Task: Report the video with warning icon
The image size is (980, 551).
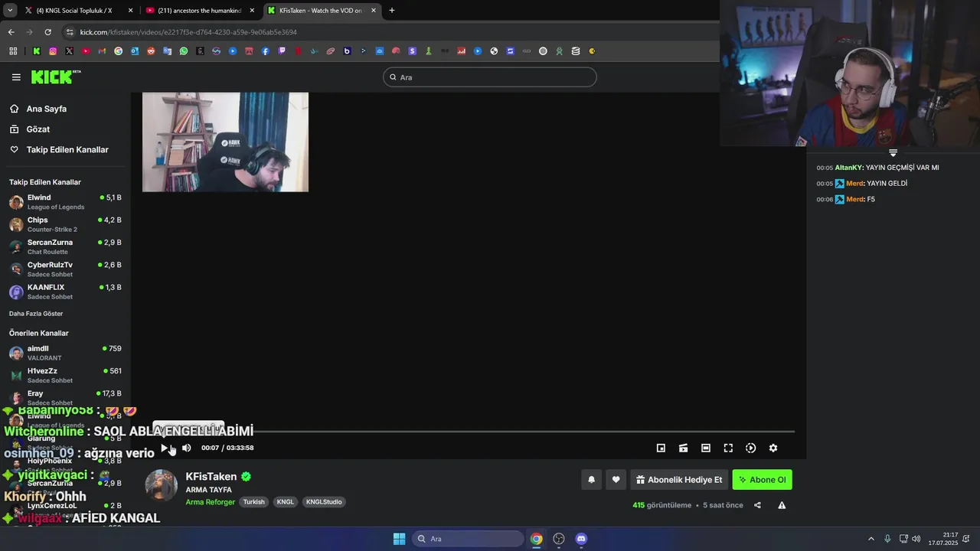Action: coord(782,505)
